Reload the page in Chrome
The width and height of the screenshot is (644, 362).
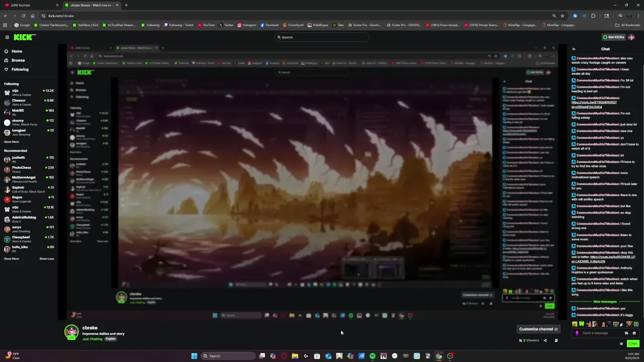pyautogui.click(x=23, y=16)
